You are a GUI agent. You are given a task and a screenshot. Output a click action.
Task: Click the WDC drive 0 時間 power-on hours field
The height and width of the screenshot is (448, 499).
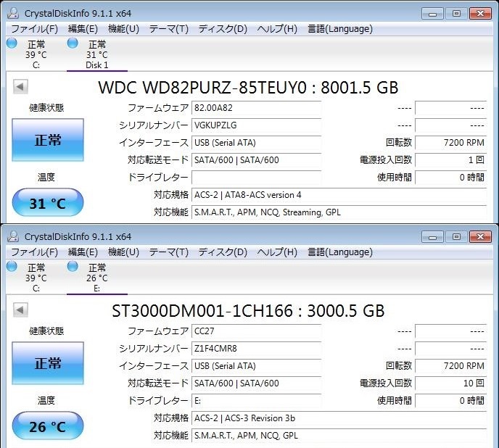[x=451, y=177]
